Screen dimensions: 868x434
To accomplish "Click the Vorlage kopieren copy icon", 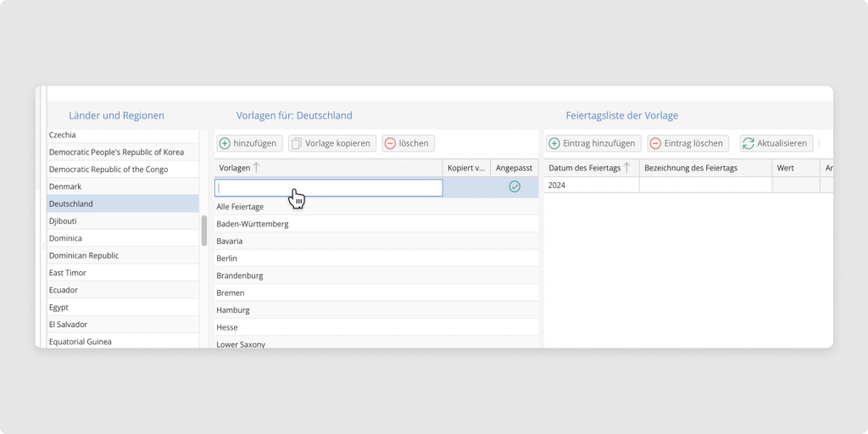I will pos(297,143).
